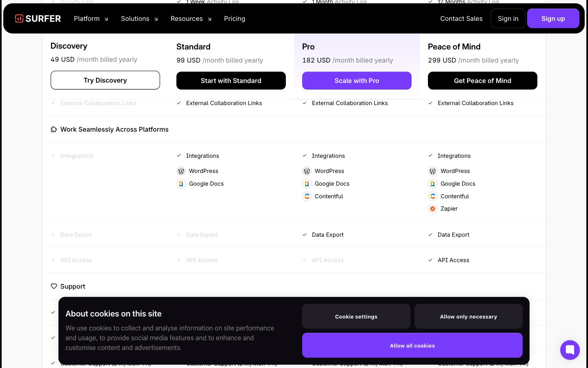Go to the Pricing page
588x368 pixels.
tap(234, 19)
